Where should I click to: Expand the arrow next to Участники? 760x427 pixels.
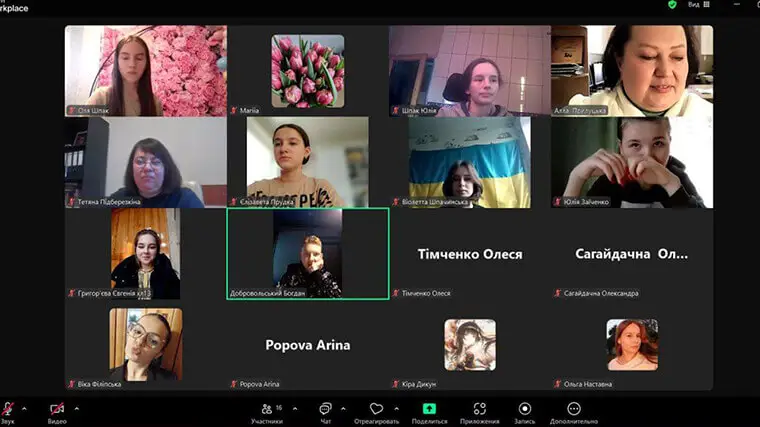[293, 407]
